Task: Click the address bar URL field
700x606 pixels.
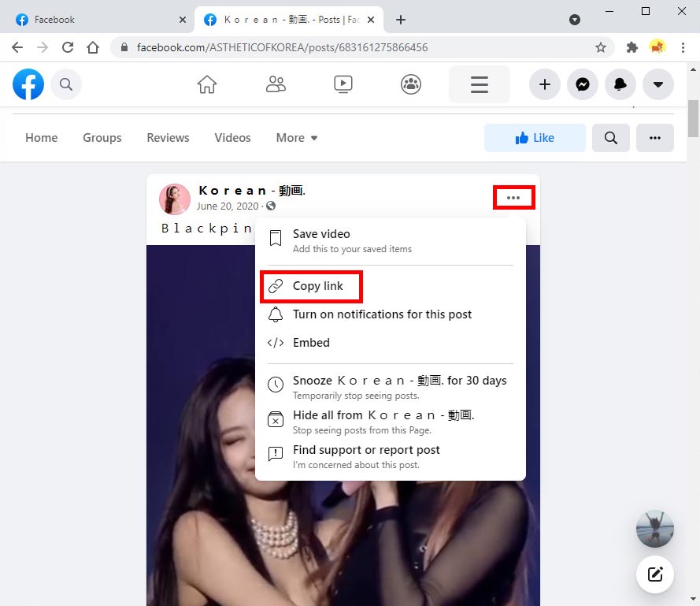Action: point(354,47)
